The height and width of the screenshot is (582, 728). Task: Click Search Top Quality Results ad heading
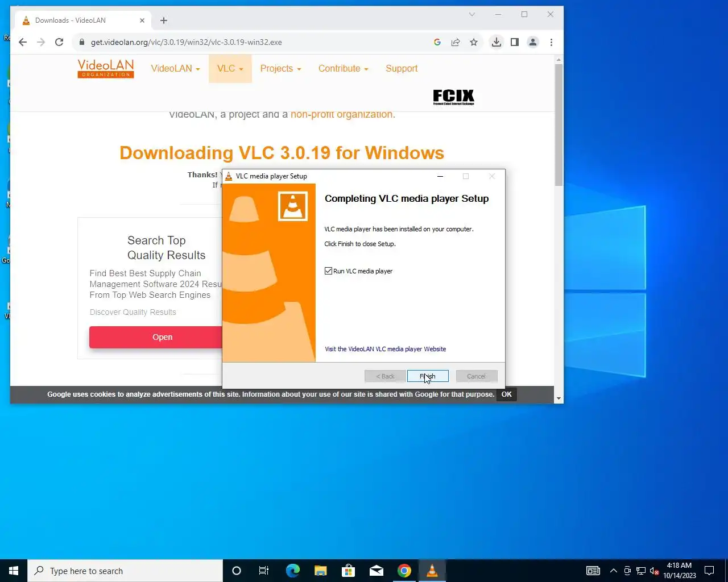166,248
